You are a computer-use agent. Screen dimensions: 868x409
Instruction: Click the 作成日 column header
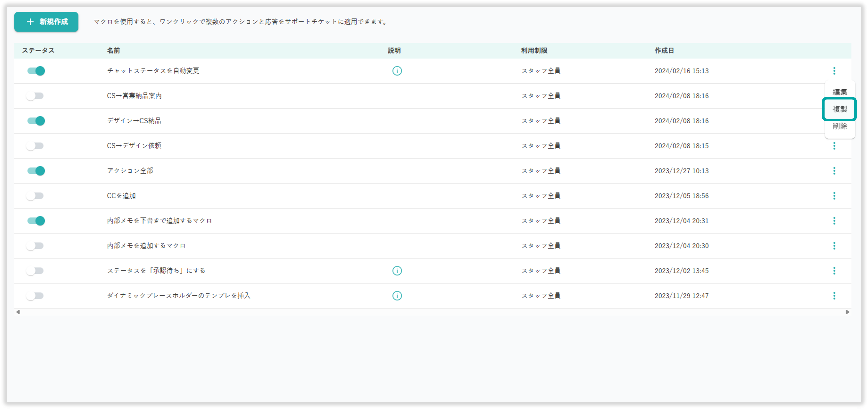[664, 51]
